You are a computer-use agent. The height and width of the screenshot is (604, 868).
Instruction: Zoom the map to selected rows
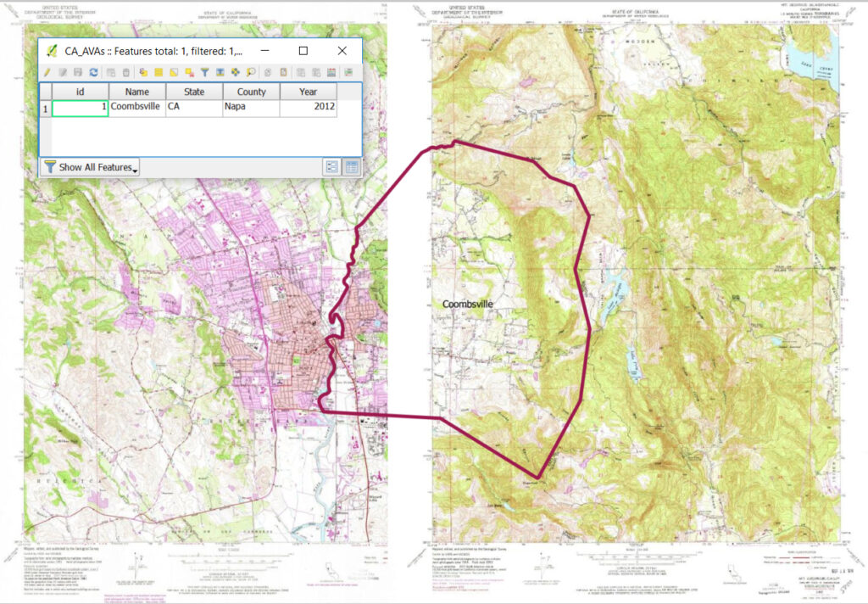point(252,72)
